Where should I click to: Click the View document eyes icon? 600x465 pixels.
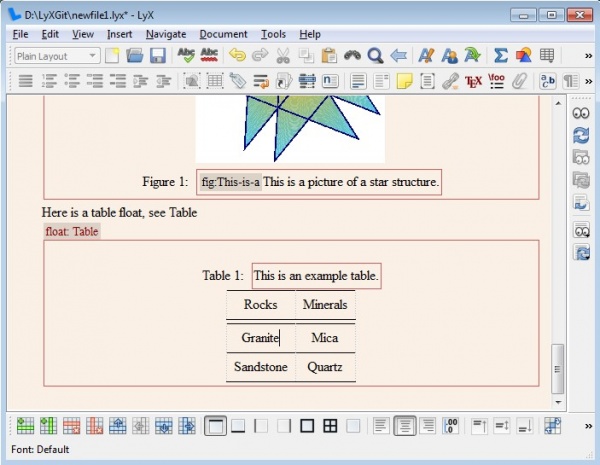click(x=580, y=113)
